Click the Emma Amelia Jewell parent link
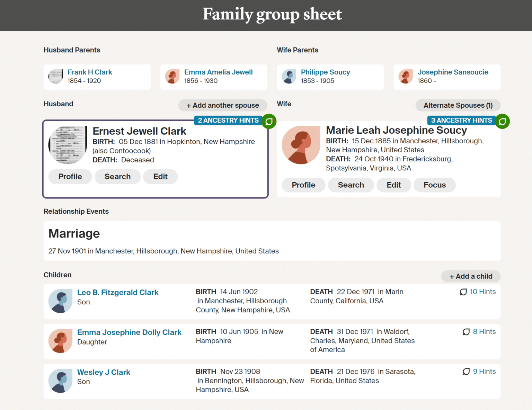This screenshot has height=410, width=532. [218, 72]
